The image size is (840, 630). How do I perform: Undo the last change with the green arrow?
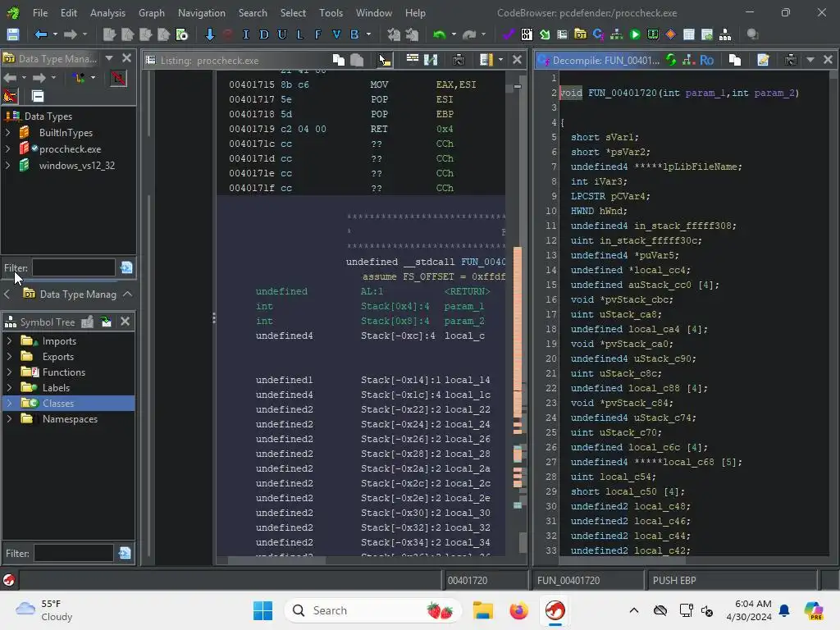(x=440, y=34)
